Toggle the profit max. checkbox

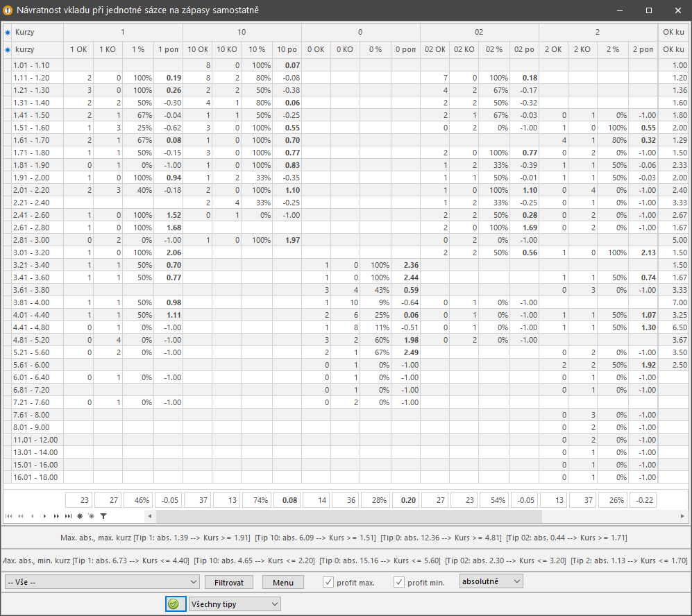point(328,582)
